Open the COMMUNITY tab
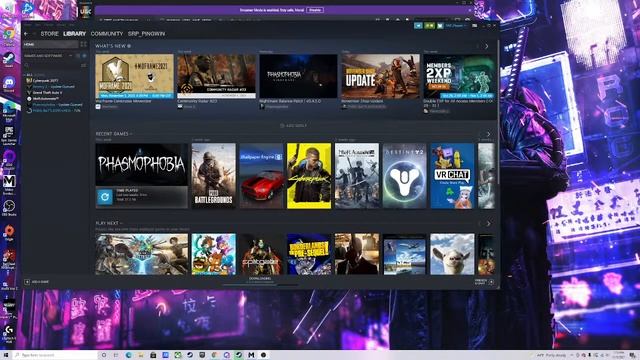 pos(107,33)
